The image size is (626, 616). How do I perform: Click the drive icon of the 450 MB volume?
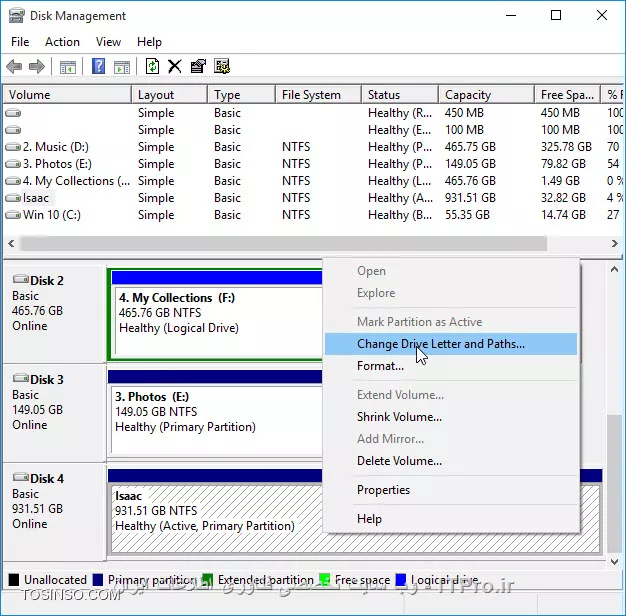tap(13, 113)
